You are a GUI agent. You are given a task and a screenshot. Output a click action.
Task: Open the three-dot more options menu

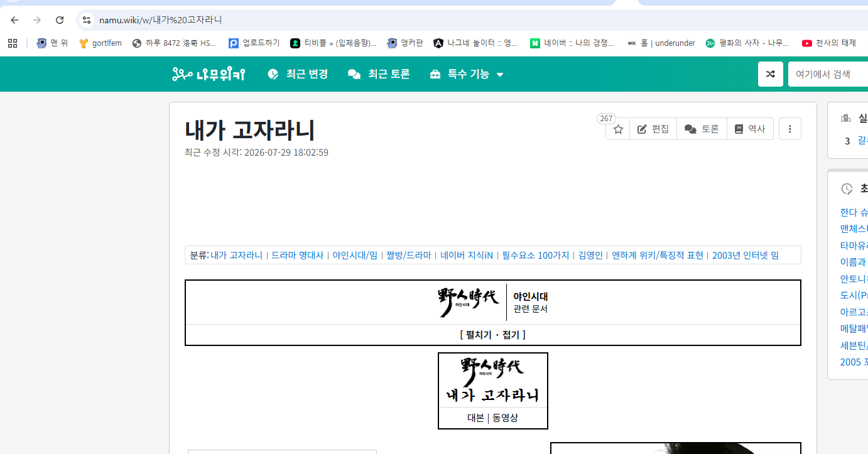tap(790, 129)
